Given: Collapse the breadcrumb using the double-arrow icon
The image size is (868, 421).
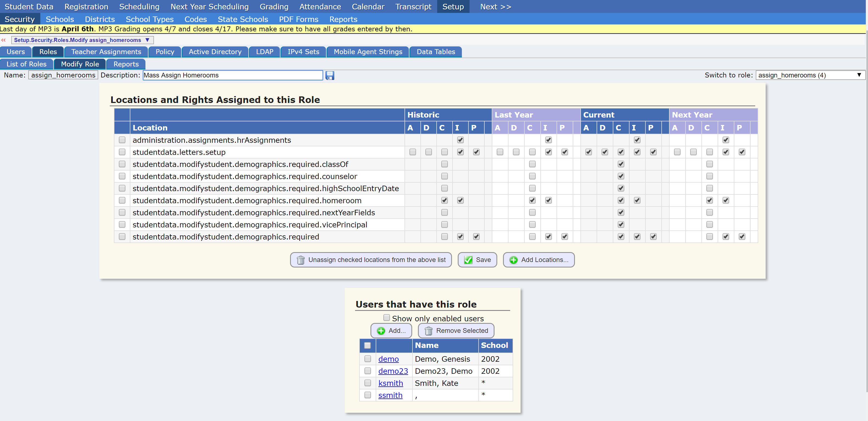Looking at the screenshot, I should 4,40.
